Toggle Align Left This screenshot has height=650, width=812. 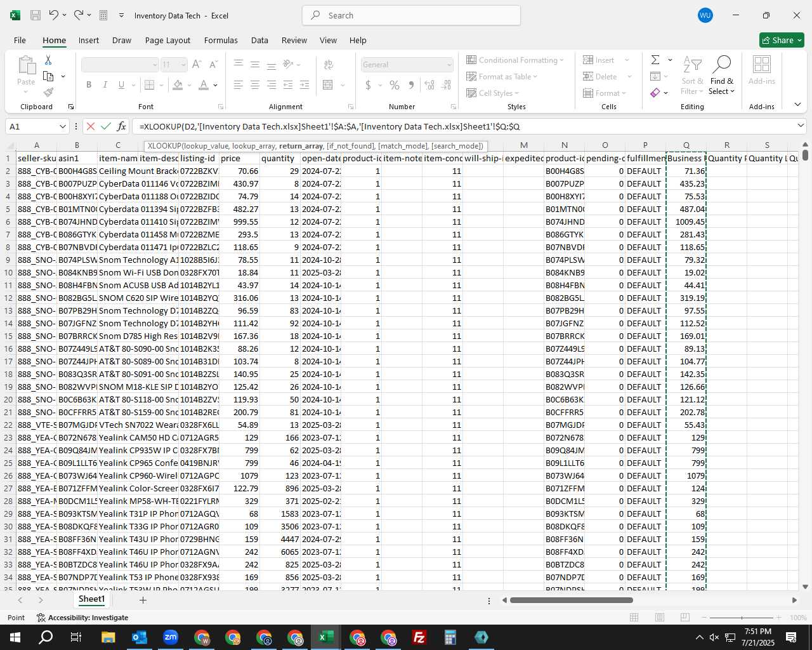click(239, 84)
